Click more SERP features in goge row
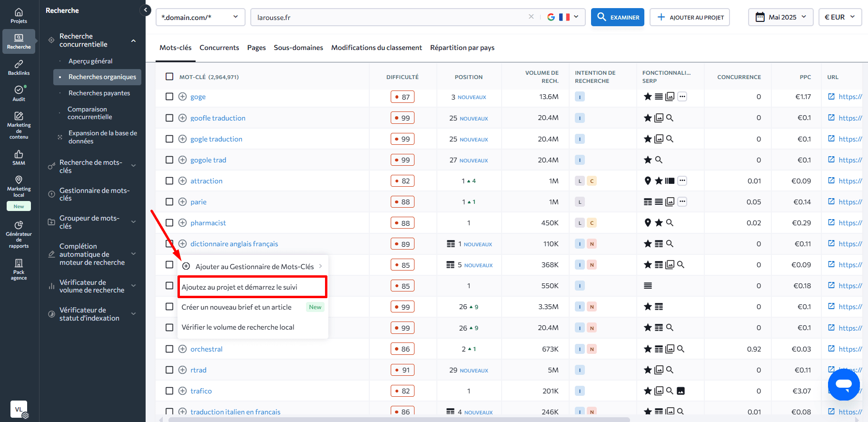Viewport: 868px width, 422px height. pyautogui.click(x=682, y=97)
